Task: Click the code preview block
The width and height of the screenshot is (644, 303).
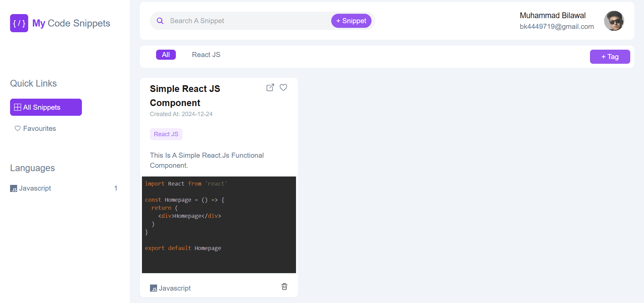Action: coord(219,225)
